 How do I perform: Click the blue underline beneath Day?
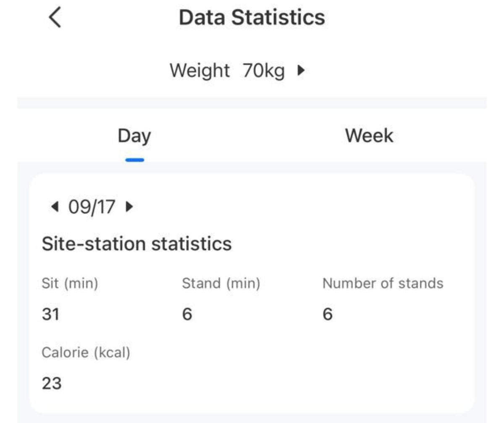point(134,160)
